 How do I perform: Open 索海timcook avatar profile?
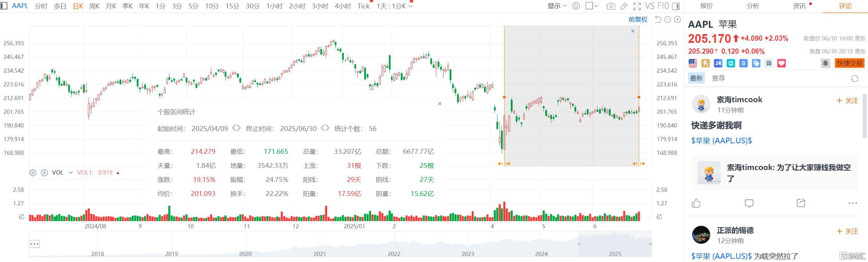coord(701,104)
